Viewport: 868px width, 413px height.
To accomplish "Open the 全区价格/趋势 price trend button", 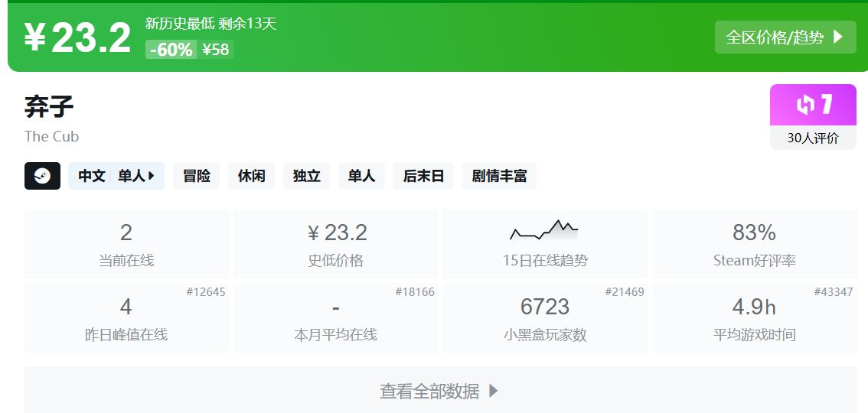I will tap(785, 37).
